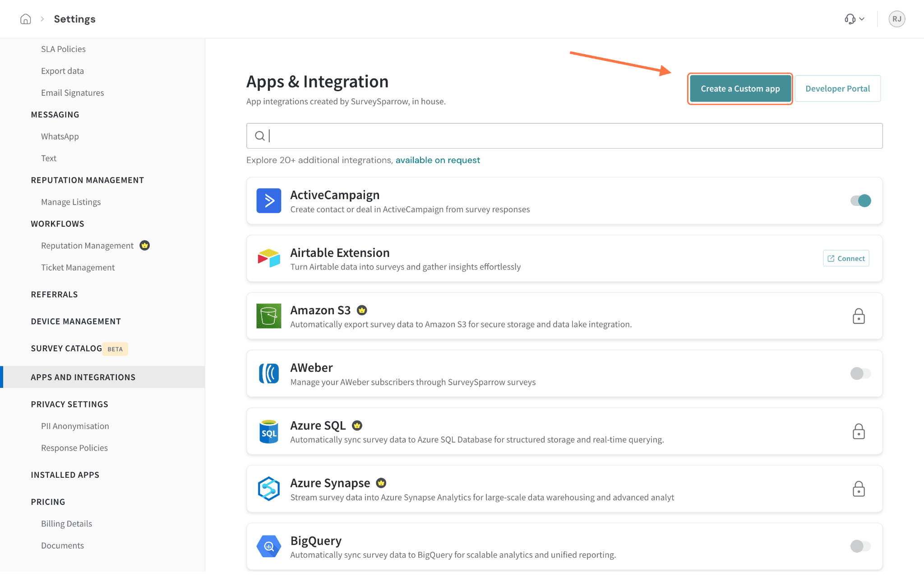The height and width of the screenshot is (578, 924).
Task: Click the Settings breadcrumb title
Action: click(74, 19)
